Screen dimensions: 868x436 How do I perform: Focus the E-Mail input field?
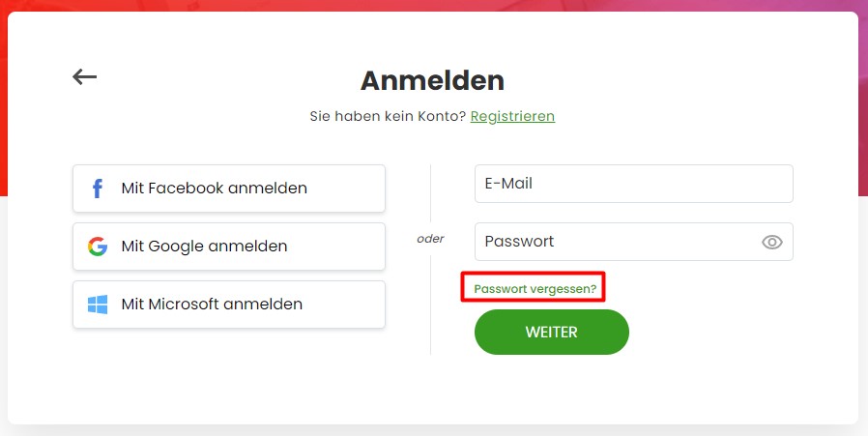point(634,184)
